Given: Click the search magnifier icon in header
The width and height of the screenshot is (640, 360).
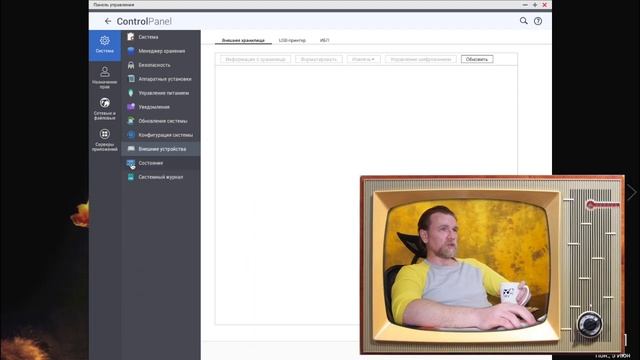Looking at the screenshot, I should click(523, 20).
